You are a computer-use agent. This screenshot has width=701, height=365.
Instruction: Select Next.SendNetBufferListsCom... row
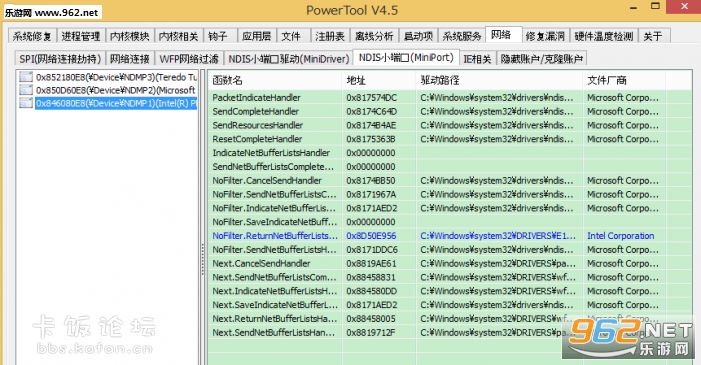click(x=450, y=277)
